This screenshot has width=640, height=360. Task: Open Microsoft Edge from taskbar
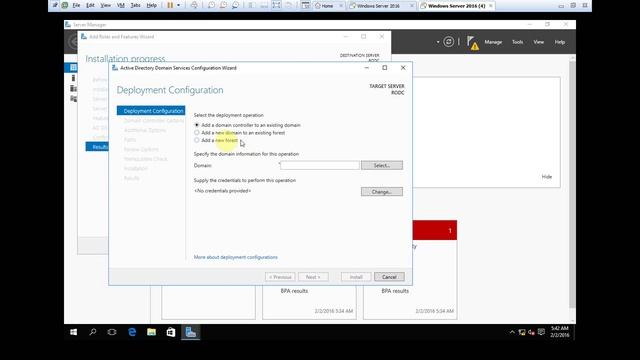point(132,332)
